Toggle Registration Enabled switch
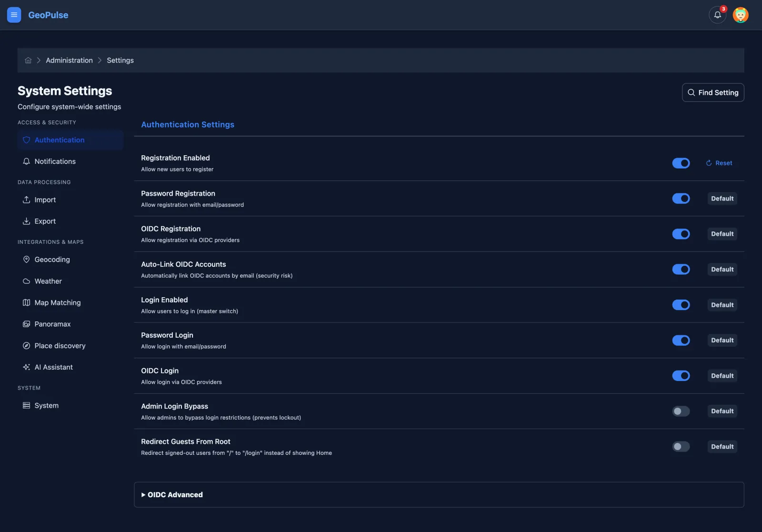The image size is (762, 532). pos(681,163)
